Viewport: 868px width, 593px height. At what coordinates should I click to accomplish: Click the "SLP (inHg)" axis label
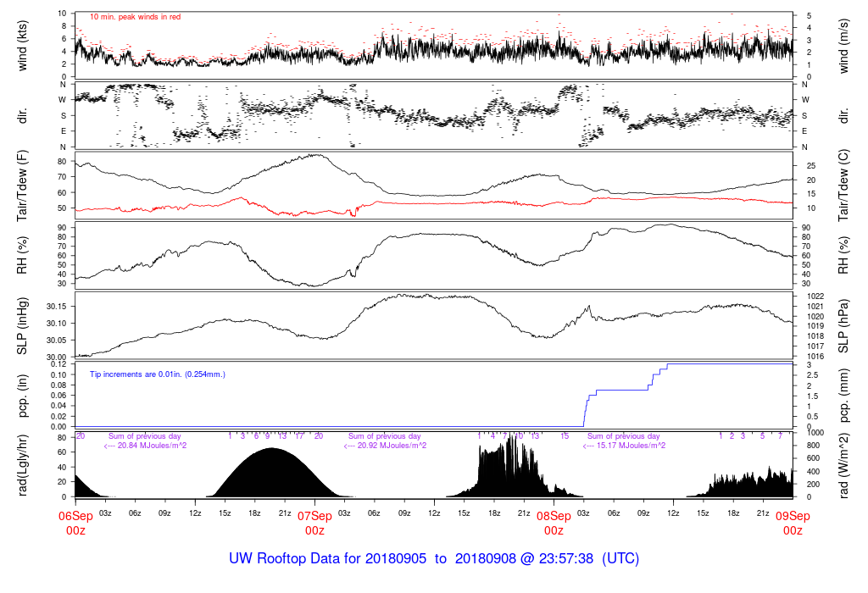pyautogui.click(x=22, y=326)
